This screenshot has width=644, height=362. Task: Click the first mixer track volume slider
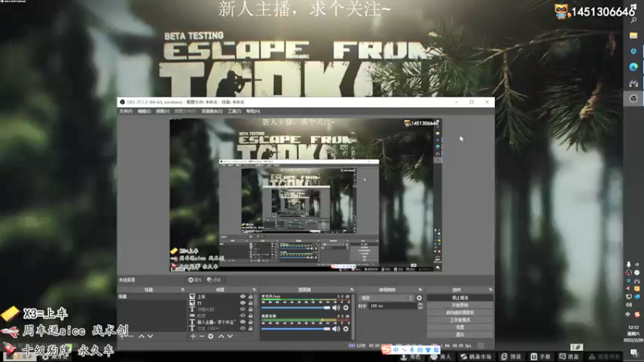pyautogui.click(x=295, y=307)
